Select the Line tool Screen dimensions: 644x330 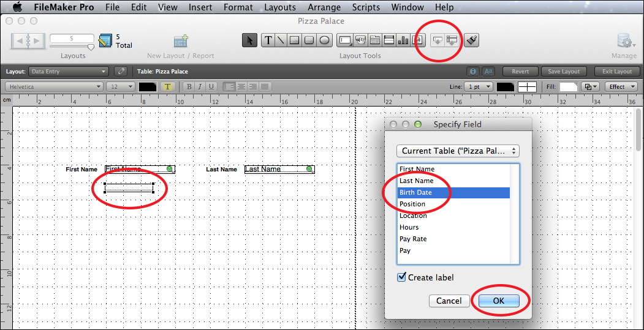coord(281,40)
